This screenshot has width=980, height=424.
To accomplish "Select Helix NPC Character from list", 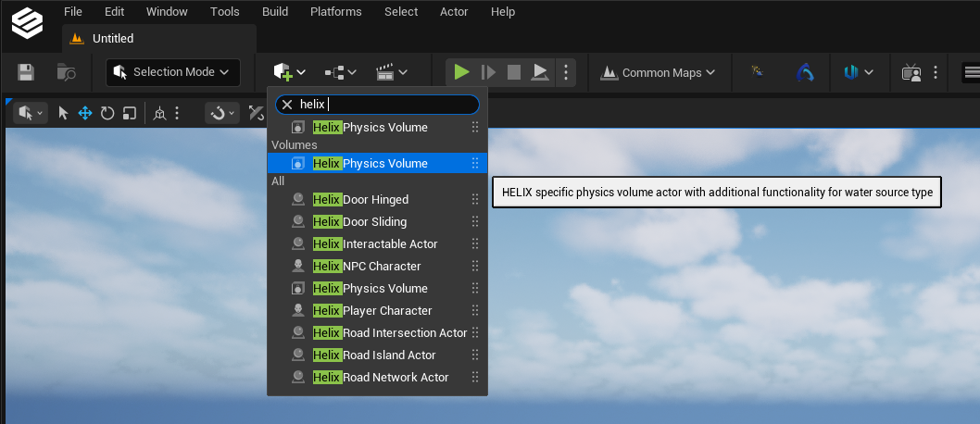I will (378, 266).
